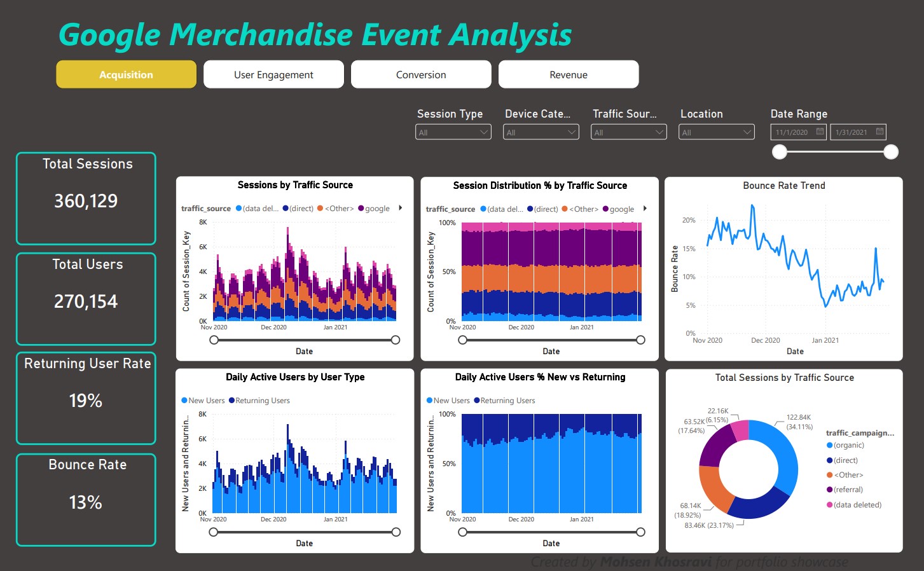This screenshot has width=924, height=571.
Task: Click start zoom handle under Daily Active Users % chart
Action: tap(462, 532)
